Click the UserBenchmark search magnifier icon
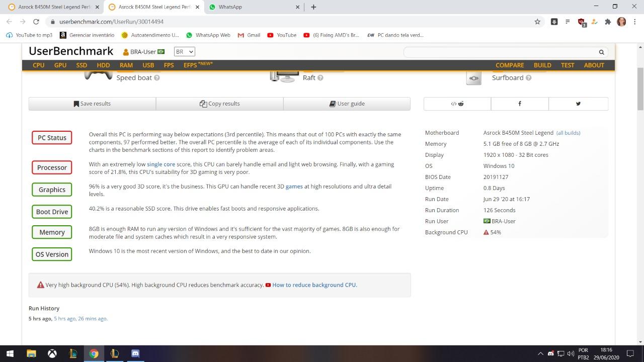Screen dimensions: 644x362 [601, 52]
